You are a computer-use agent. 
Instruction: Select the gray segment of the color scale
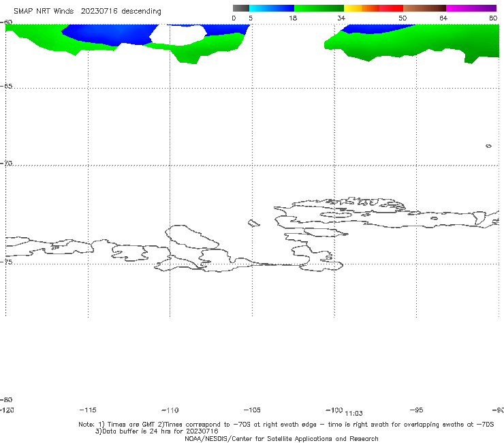(x=240, y=8)
